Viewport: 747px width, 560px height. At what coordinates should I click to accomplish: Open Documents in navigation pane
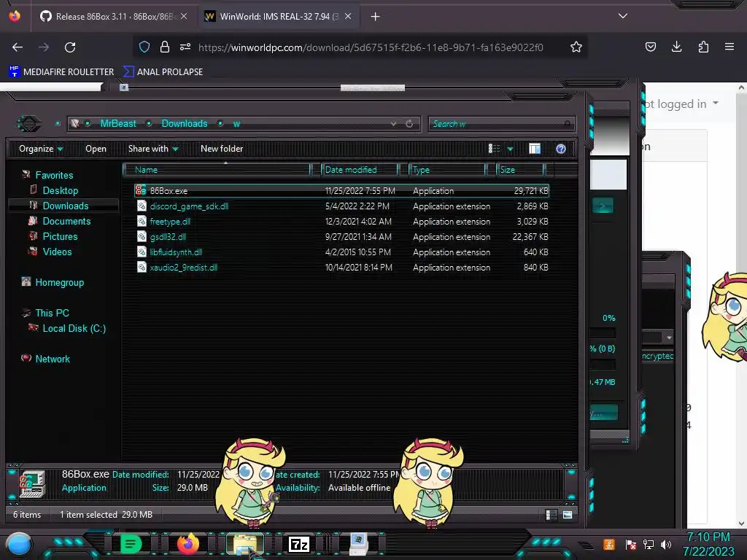click(60, 221)
